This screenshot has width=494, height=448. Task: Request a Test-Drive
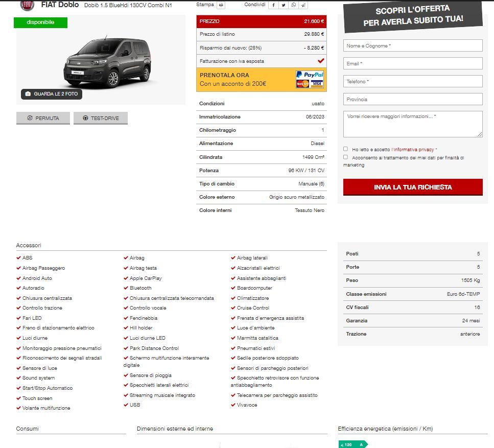(101, 118)
